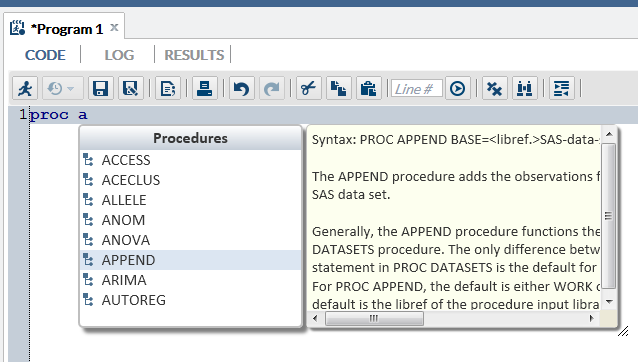Open the submission history dropdown
Viewport: 638px width, 362px height.
point(63,88)
